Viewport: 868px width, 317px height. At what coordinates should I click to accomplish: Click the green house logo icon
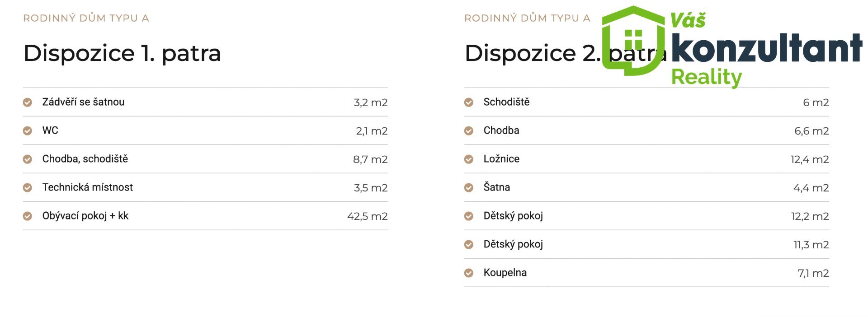pyautogui.click(x=634, y=41)
